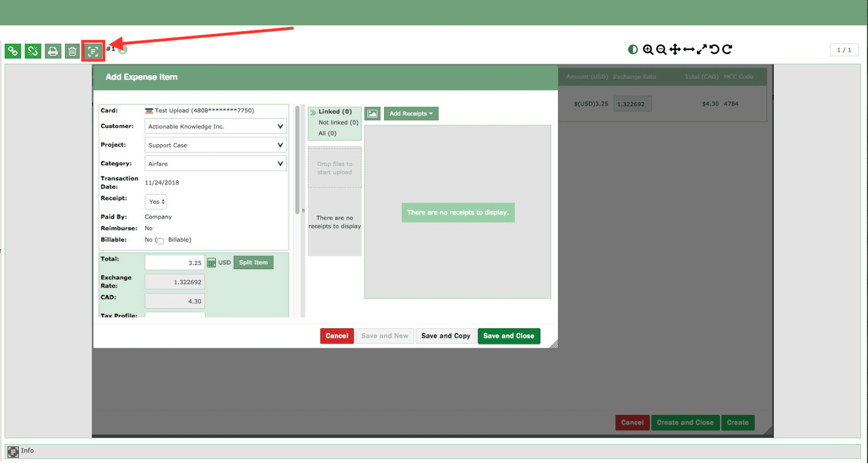Select the Not linked (0) filter
This screenshot has width=868, height=463.
[338, 122]
